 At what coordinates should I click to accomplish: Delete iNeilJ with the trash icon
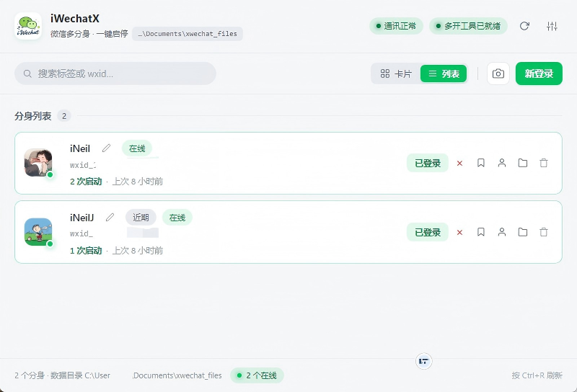tap(544, 232)
